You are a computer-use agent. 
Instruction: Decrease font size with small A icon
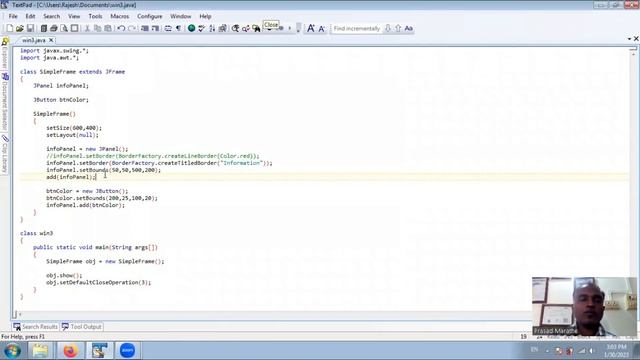tap(322, 29)
